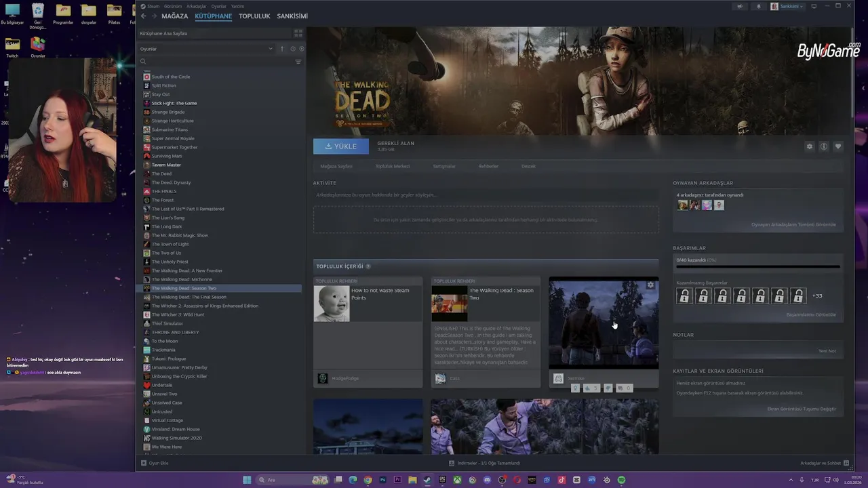Open the Rehberler link
868x488 pixels.
click(x=488, y=166)
